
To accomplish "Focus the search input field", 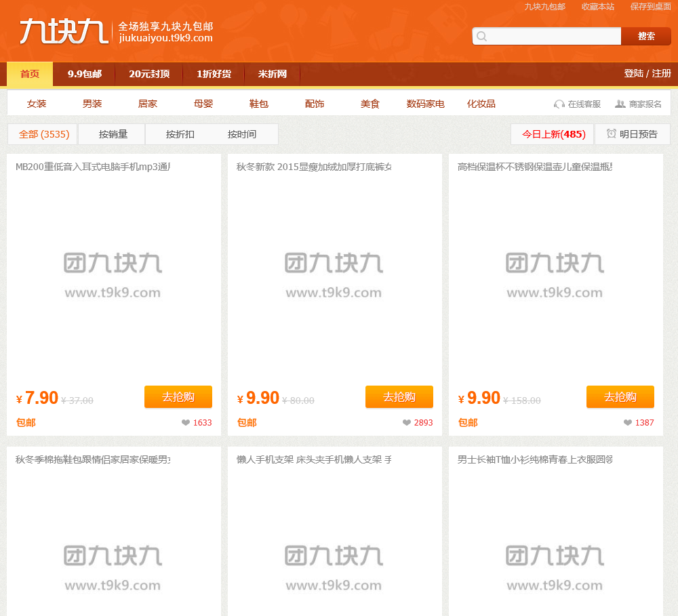I will tap(546, 37).
